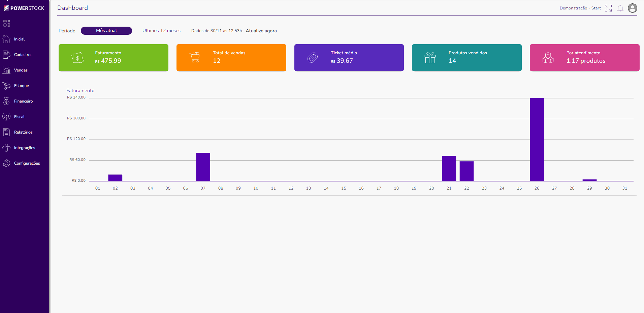644x313 pixels.
Task: Switch to Últimos 12 meses period
Action: click(161, 31)
